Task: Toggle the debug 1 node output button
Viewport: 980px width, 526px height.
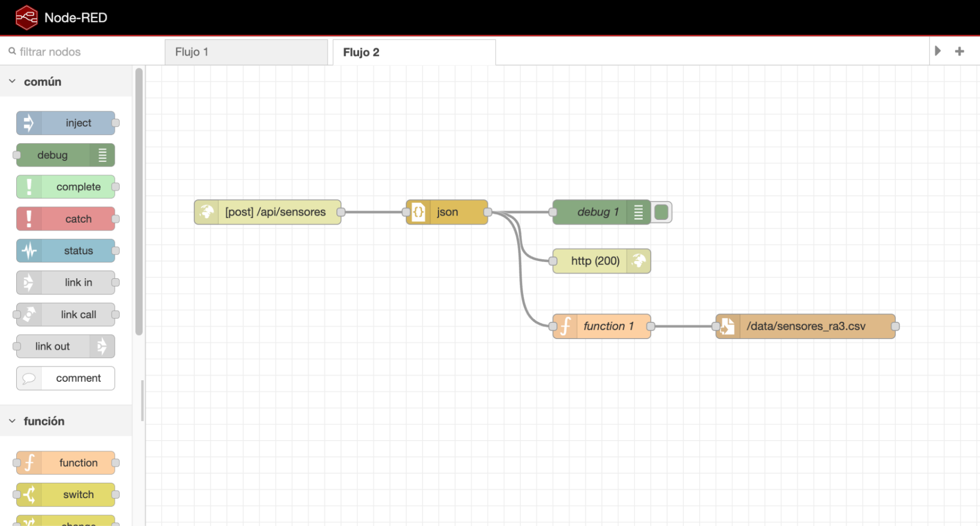Action: [661, 212]
